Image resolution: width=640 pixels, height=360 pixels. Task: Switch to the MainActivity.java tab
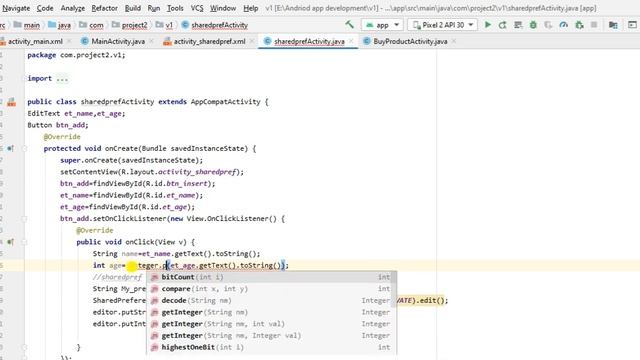(x=118, y=41)
